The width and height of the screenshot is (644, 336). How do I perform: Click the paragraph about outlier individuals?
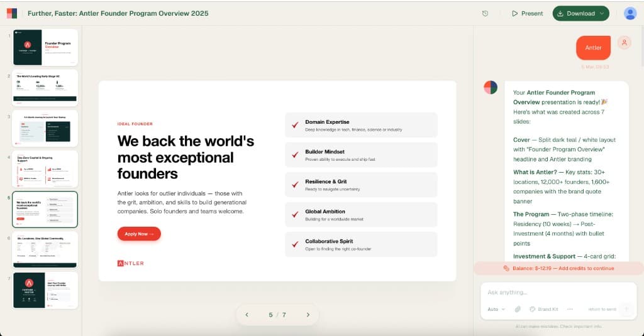point(182,202)
